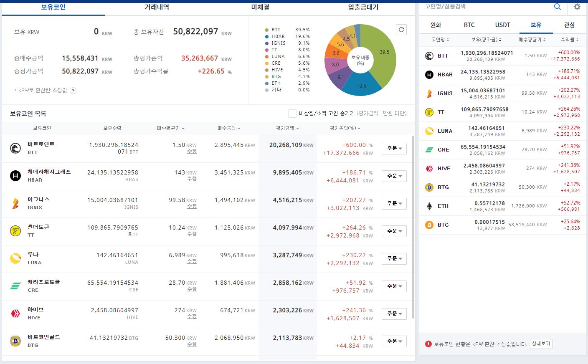
Task: Open the 주문 dropdown for 루나
Action: click(394, 259)
